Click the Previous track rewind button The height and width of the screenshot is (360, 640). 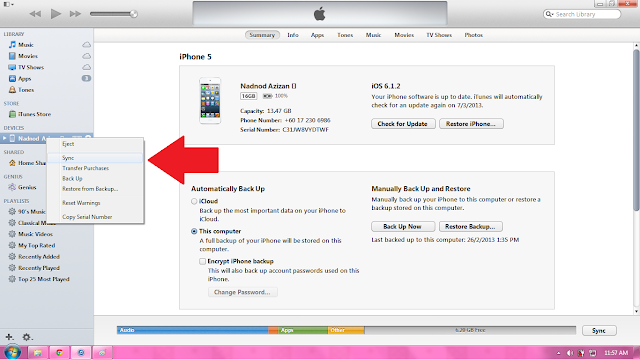click(36, 14)
